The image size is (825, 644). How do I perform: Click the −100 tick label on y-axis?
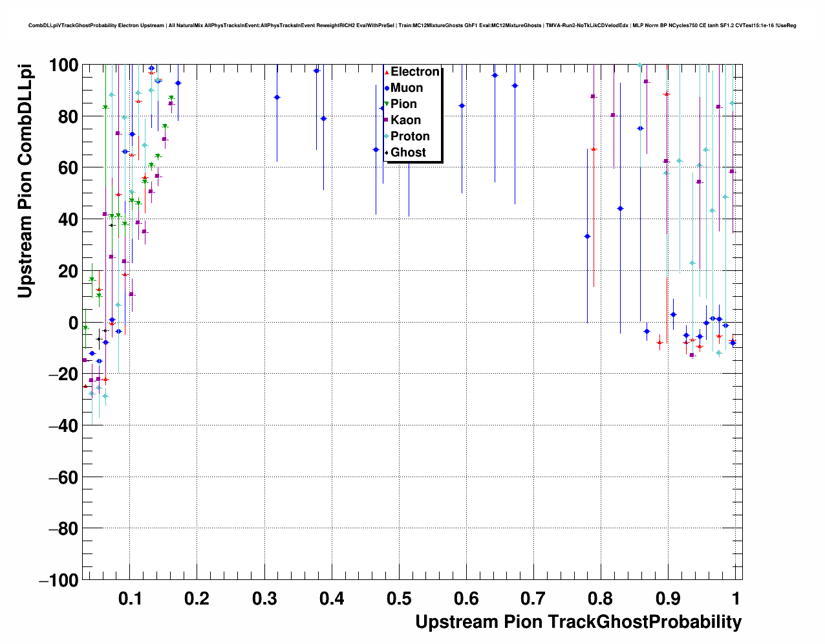pos(58,581)
